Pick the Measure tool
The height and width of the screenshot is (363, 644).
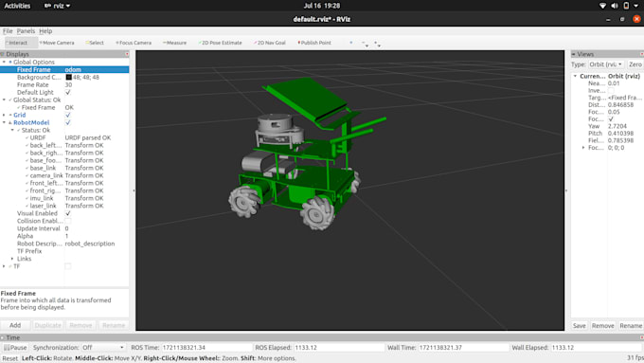coord(174,43)
